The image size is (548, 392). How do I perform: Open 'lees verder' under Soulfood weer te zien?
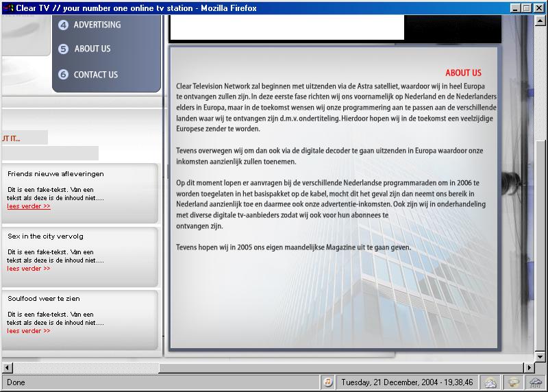tap(29, 330)
